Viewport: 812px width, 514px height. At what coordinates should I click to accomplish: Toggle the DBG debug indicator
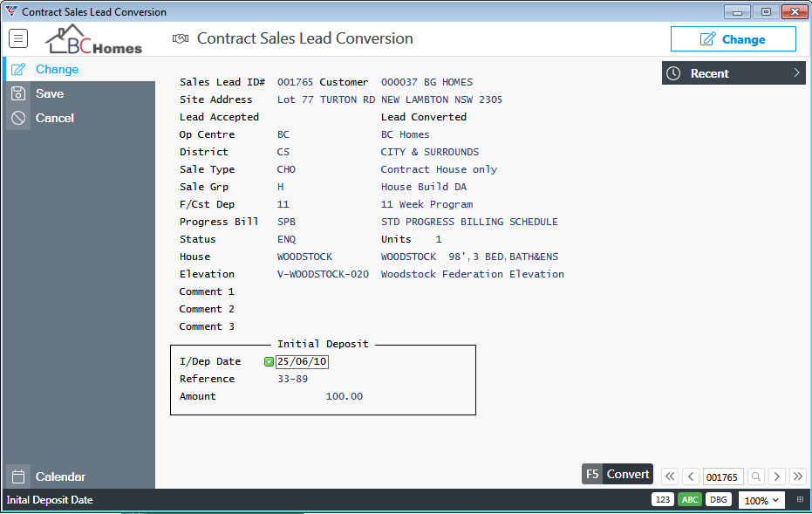[x=719, y=499]
